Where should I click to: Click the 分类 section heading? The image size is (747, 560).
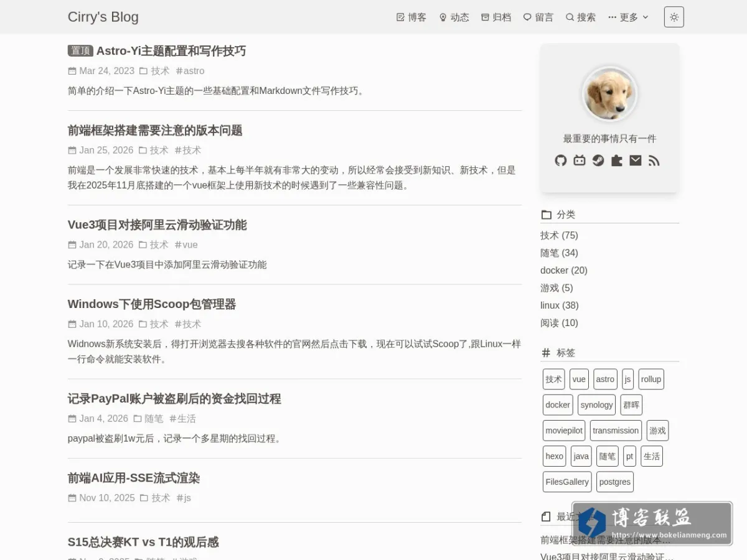[566, 215]
